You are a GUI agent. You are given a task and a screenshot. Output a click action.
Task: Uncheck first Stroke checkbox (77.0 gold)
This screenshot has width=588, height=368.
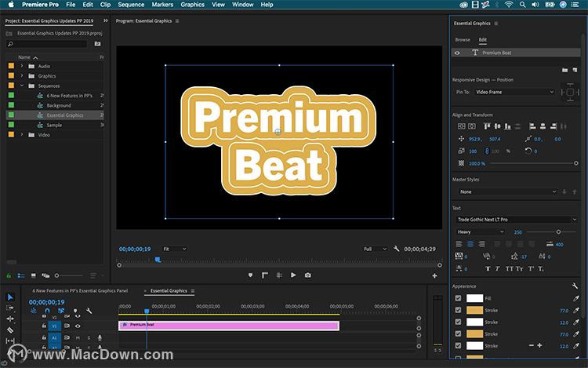click(459, 310)
